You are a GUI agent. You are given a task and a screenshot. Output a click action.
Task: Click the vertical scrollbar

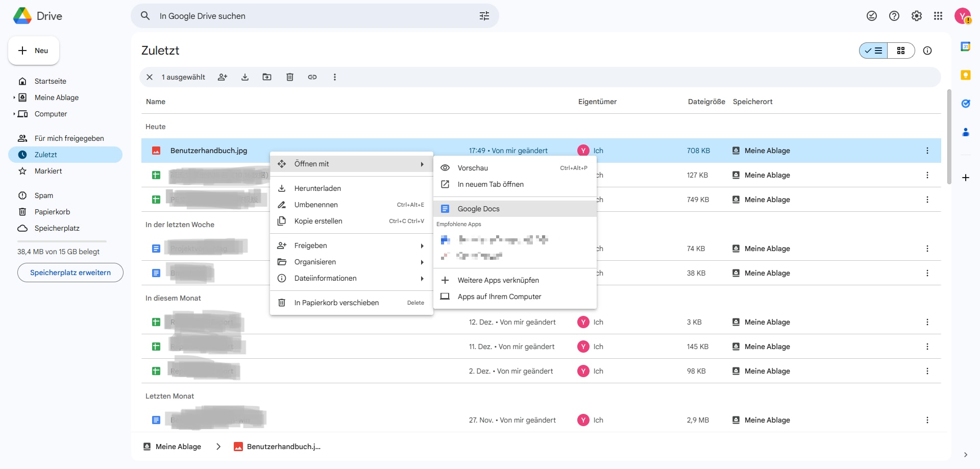pos(949,137)
